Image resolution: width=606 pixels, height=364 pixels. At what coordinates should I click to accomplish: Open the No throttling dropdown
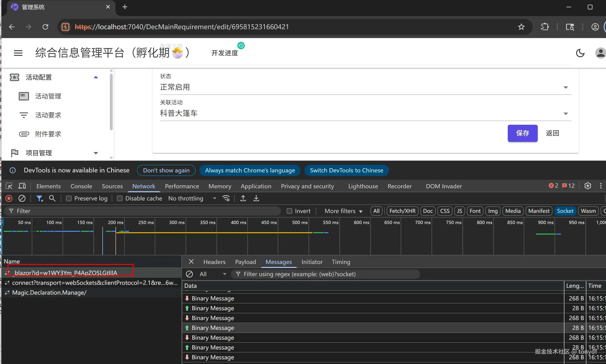pyautogui.click(x=192, y=198)
